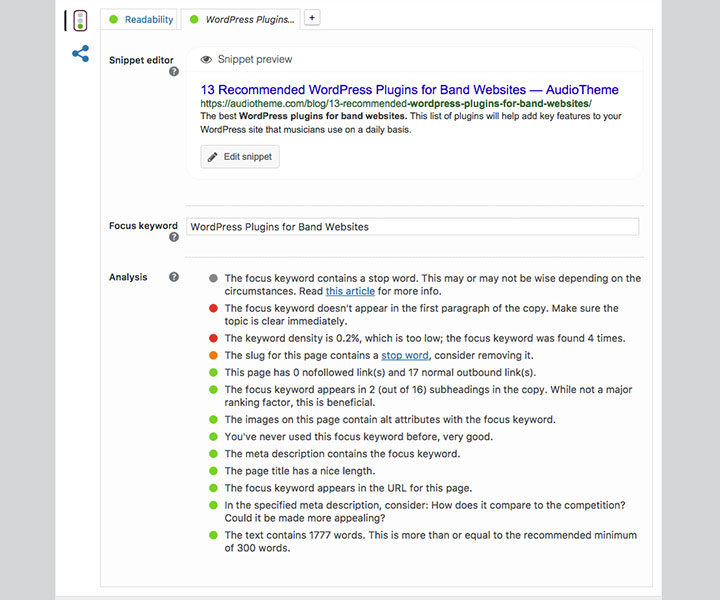The width and height of the screenshot is (720, 600).
Task: Open help for Snippet editor
Action: pos(174,72)
